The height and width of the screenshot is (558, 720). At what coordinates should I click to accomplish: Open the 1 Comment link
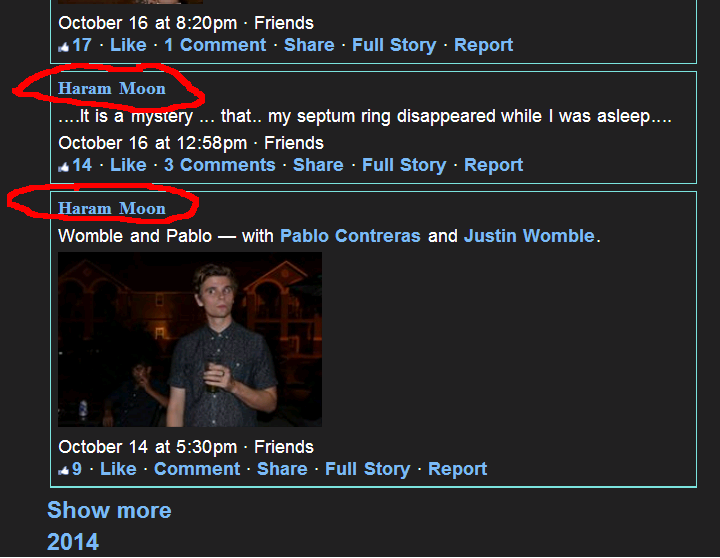pos(215,45)
